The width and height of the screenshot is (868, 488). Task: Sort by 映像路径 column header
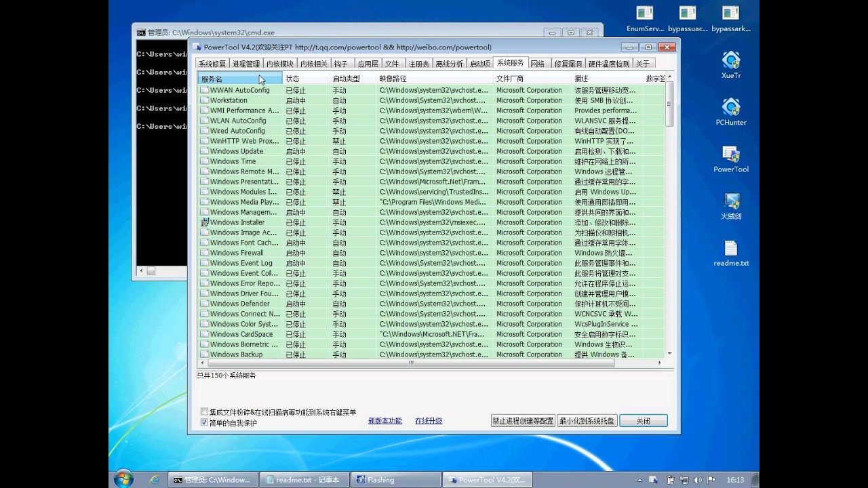(435, 79)
